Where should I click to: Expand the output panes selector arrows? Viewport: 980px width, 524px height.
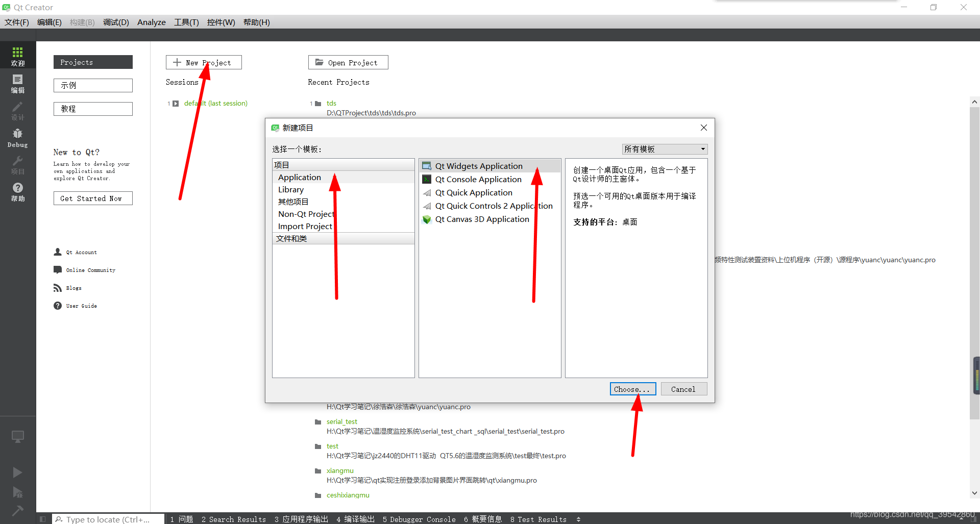tap(578, 519)
